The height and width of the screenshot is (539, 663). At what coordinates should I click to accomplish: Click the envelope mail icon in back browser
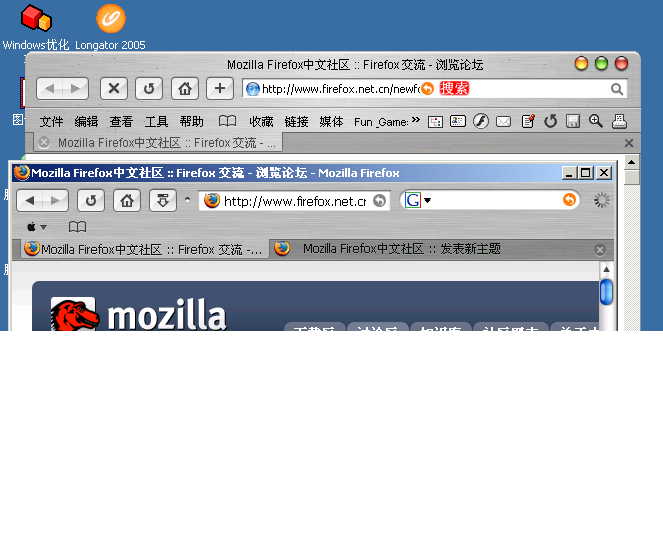tap(503, 122)
